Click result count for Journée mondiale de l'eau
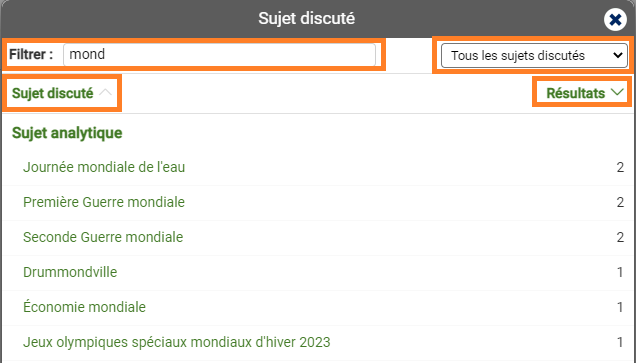The height and width of the screenshot is (363, 636). 620,167
